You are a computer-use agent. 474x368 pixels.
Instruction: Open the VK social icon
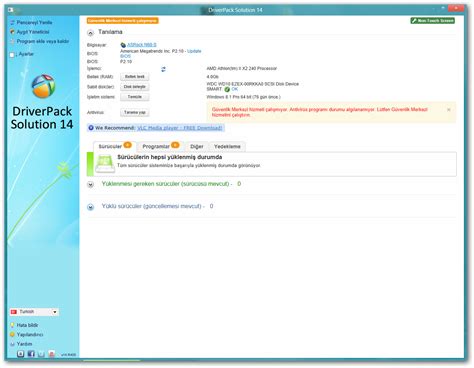click(21, 354)
